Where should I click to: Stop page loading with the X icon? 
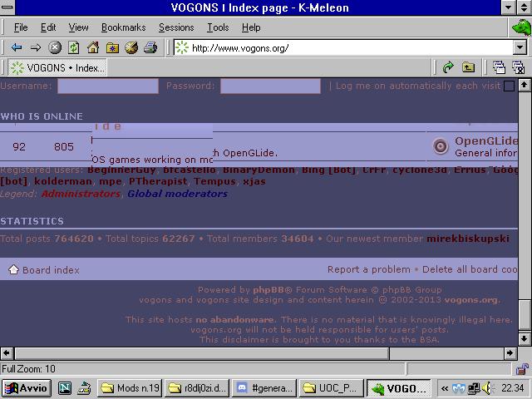(x=54, y=47)
